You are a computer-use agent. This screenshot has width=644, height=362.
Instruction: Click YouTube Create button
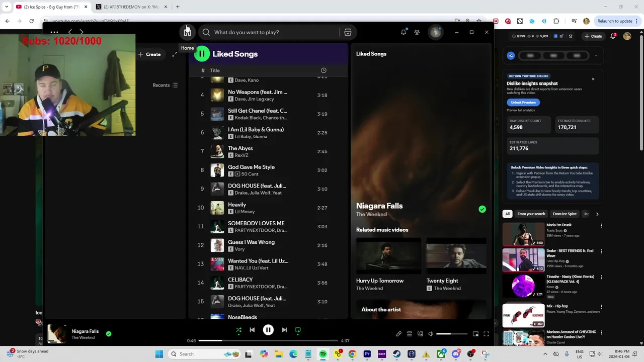point(593,36)
